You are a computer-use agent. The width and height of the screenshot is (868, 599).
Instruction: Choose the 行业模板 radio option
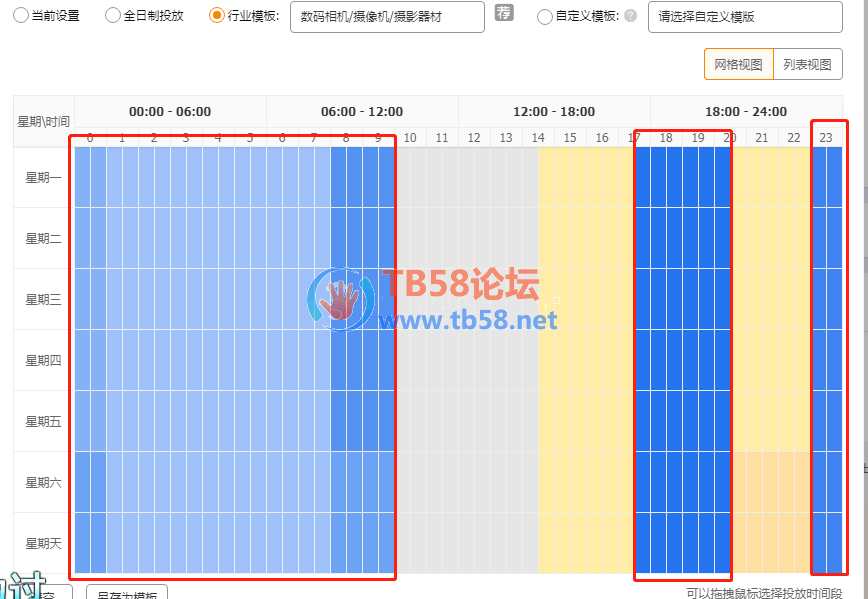tap(217, 16)
